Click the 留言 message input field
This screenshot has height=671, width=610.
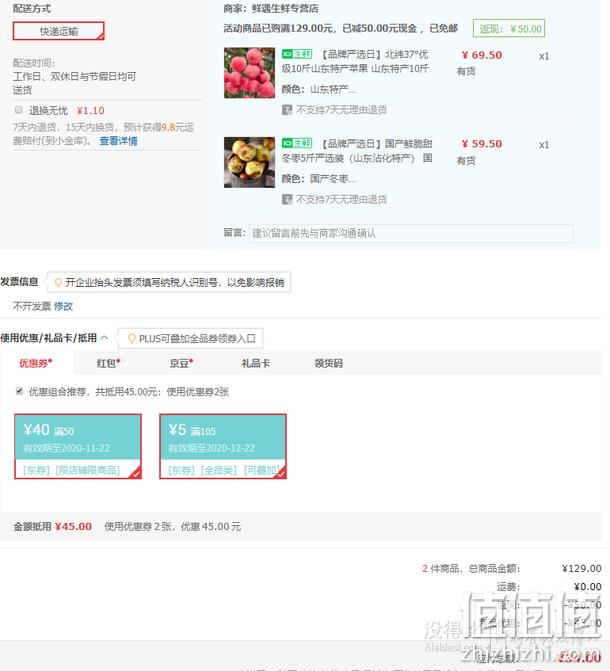click(x=411, y=233)
